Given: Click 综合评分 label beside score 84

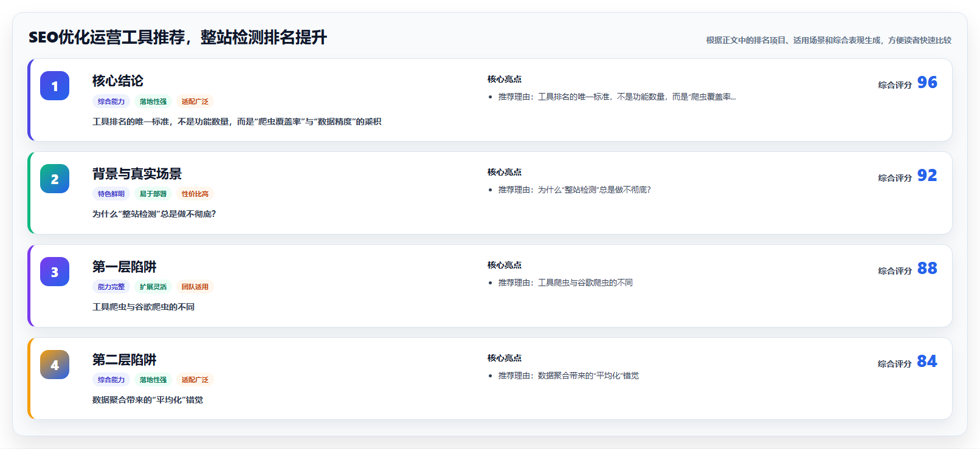Looking at the screenshot, I should coord(895,364).
